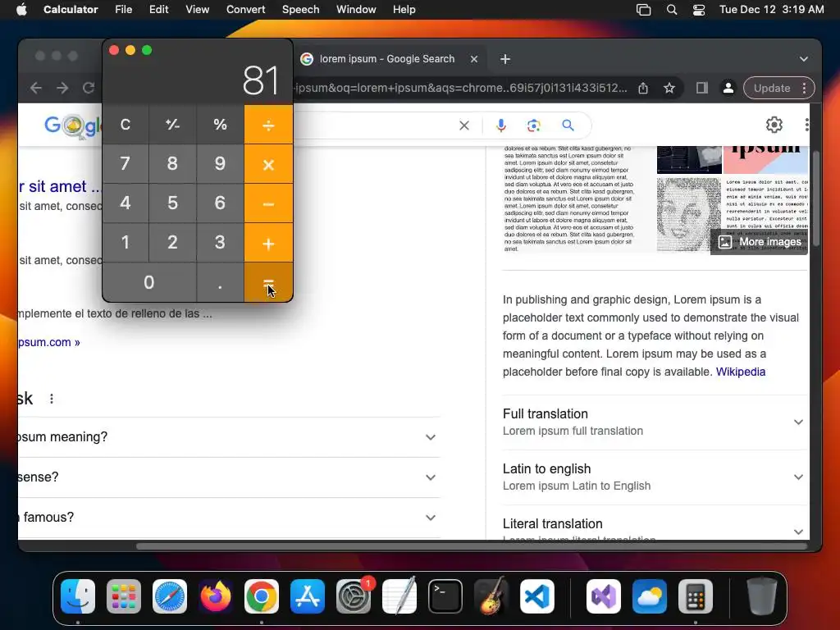840x630 pixels.
Task: Open the Edit menu in the menu bar
Action: coord(158,10)
